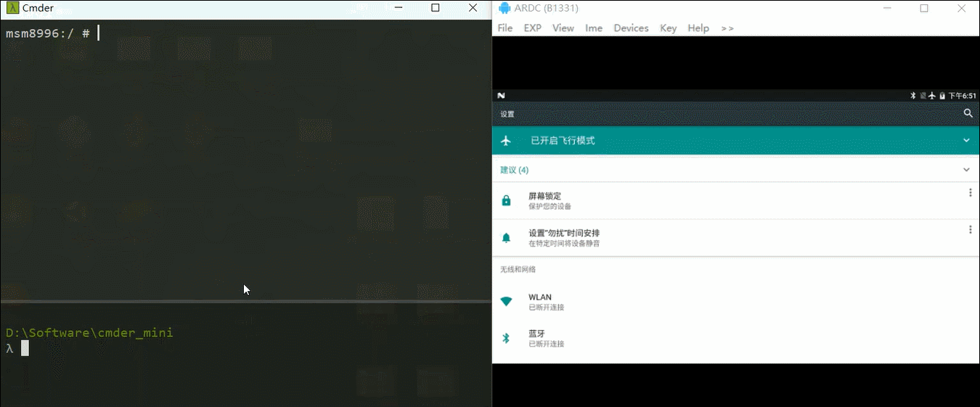This screenshot has height=407, width=980.
Task: Click the 建议 (4) header text
Action: pos(514,170)
